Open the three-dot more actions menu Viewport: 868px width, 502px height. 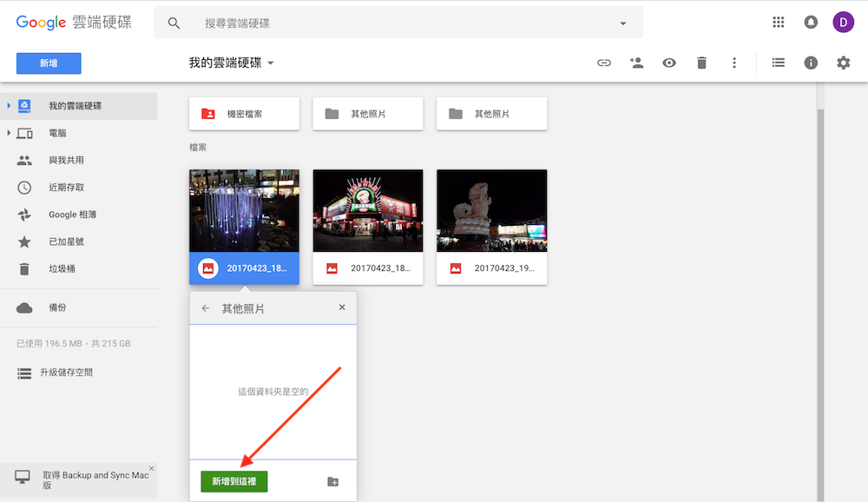tap(734, 63)
